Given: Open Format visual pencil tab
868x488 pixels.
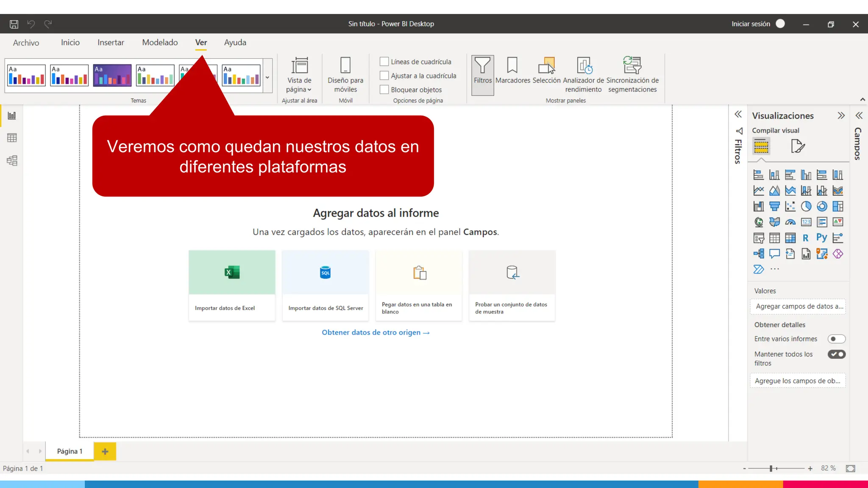Looking at the screenshot, I should click(x=798, y=146).
